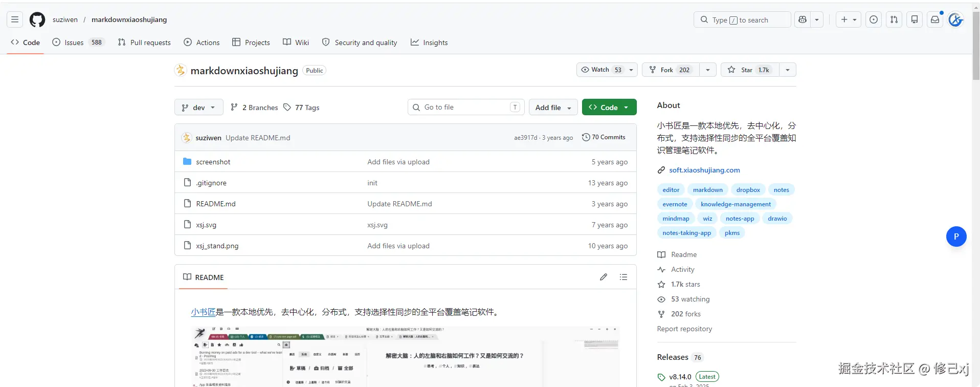The width and height of the screenshot is (980, 387).
Task: Open the dev branch selector dropdown
Action: click(199, 107)
